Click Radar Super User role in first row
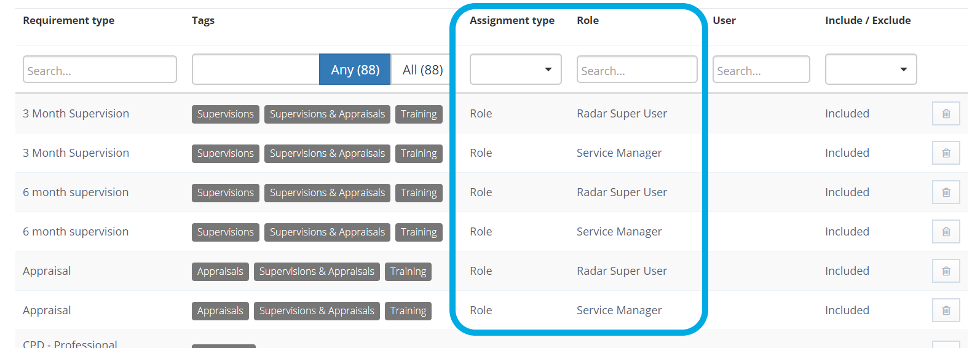This screenshot has width=980, height=348. [x=622, y=114]
